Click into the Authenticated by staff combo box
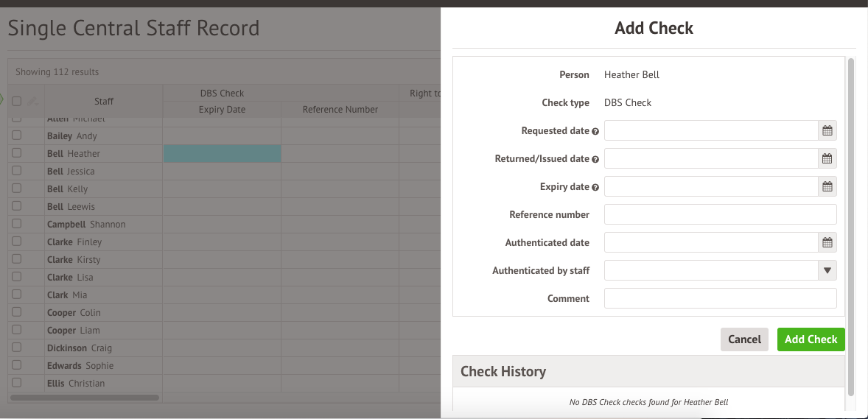The width and height of the screenshot is (868, 419). click(711, 271)
